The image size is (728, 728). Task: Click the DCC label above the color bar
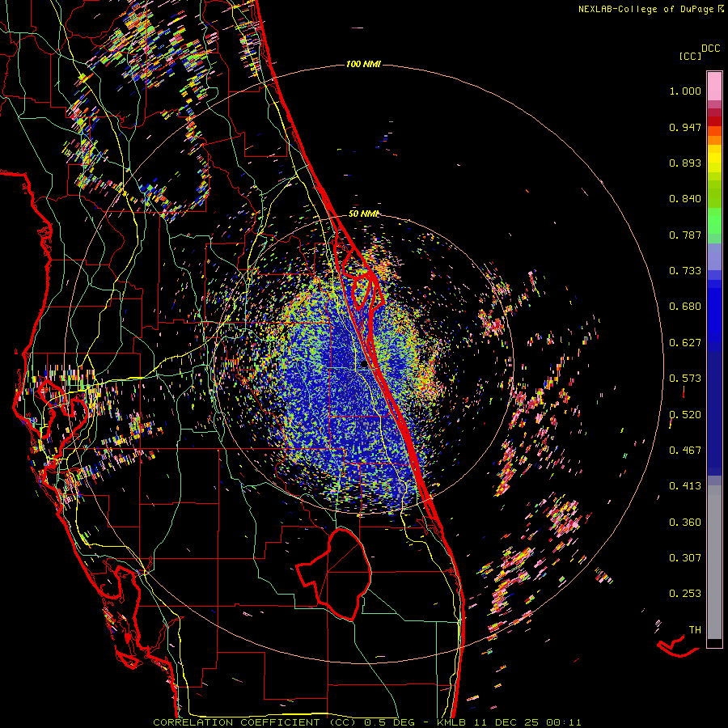pos(710,49)
